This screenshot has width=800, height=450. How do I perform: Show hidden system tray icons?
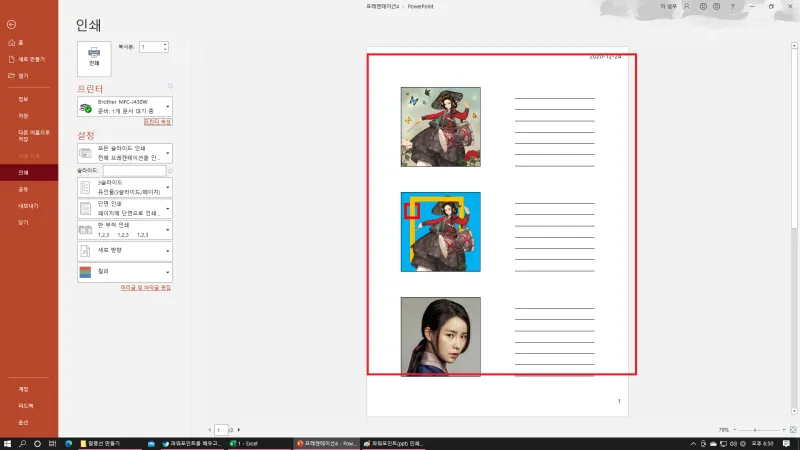[693, 444]
